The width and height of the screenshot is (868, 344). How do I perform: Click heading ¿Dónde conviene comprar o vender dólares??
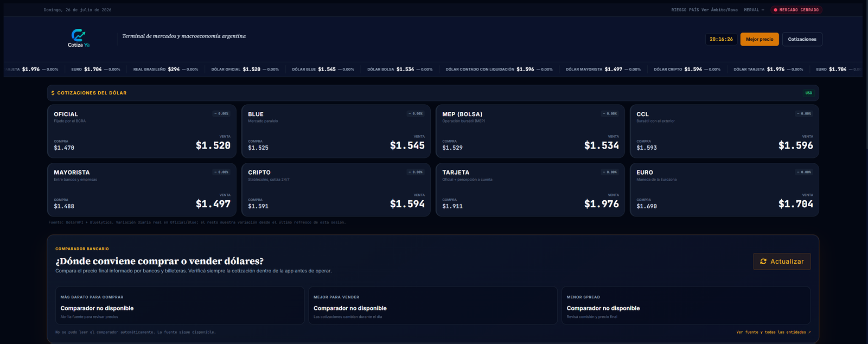[159, 261]
